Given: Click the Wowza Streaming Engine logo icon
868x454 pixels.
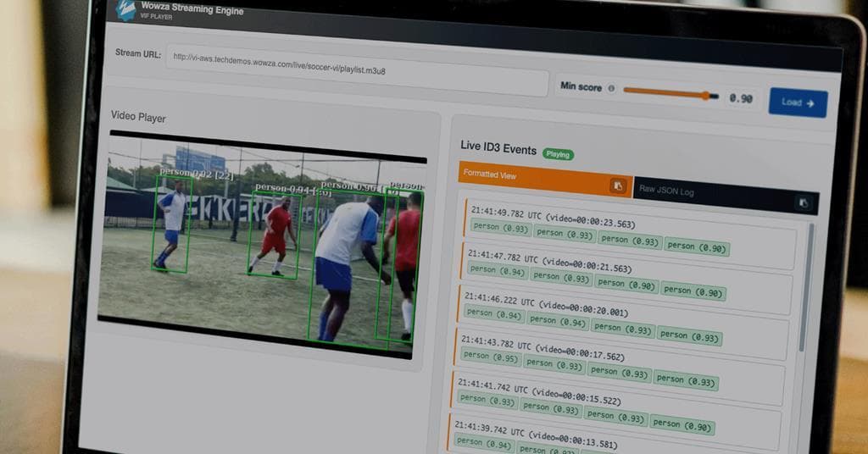Looking at the screenshot, I should coord(125,8).
